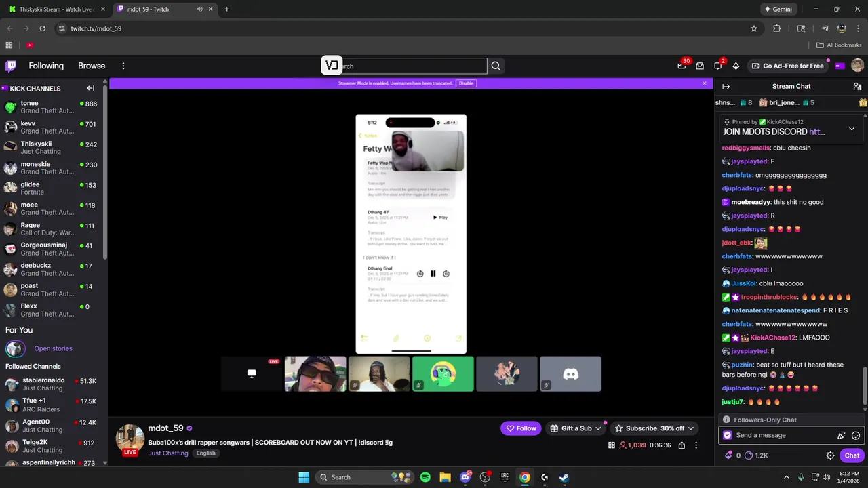The width and height of the screenshot is (868, 488).
Task: Reload the page with the browser refresh icon
Action: pos(42,28)
